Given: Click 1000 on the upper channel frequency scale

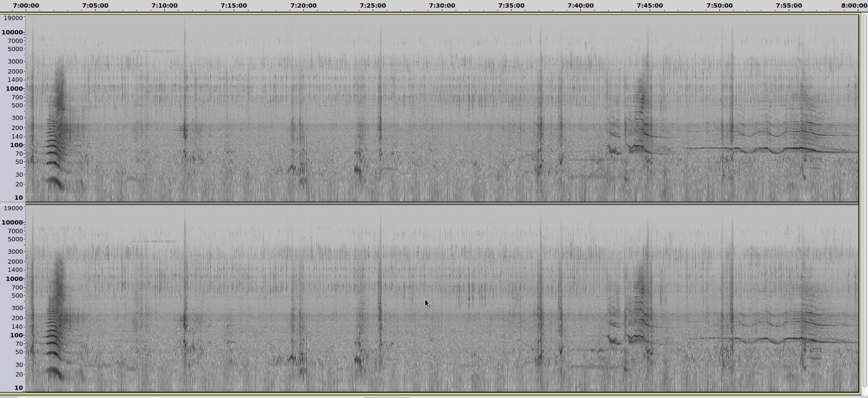Looking at the screenshot, I should point(14,89).
